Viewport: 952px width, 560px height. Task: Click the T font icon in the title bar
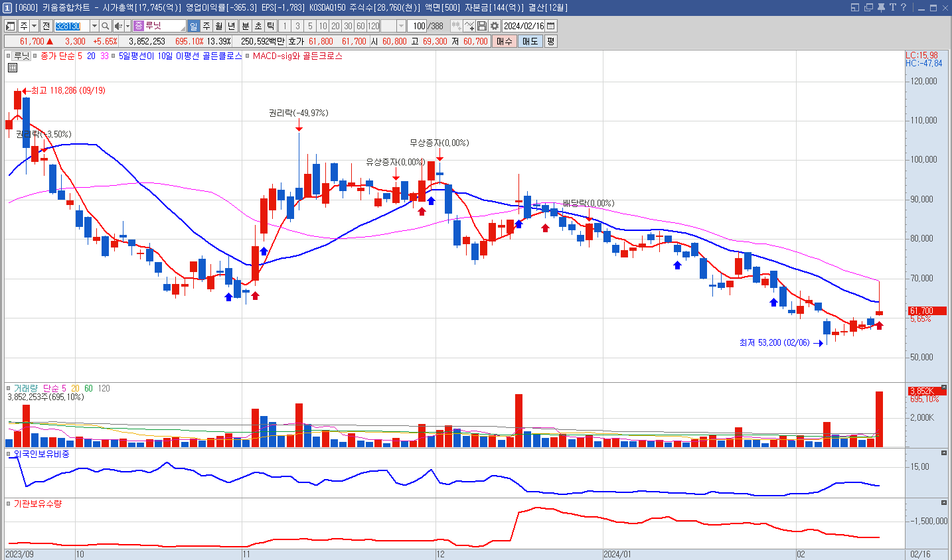[x=893, y=7]
